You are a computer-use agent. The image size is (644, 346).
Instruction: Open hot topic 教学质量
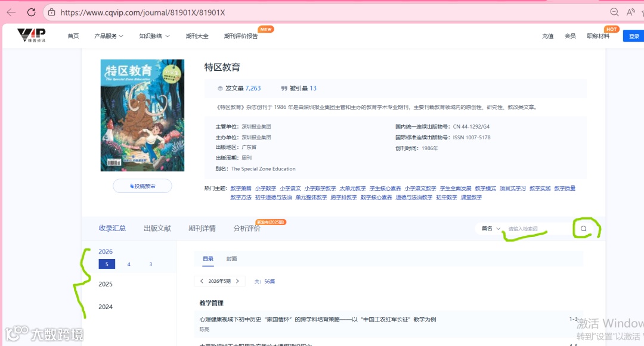coord(565,188)
